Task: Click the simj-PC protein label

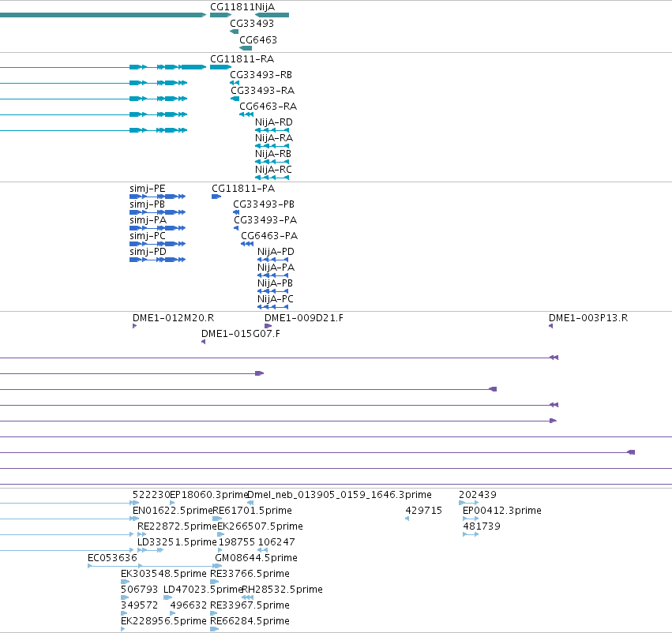Action: click(148, 236)
